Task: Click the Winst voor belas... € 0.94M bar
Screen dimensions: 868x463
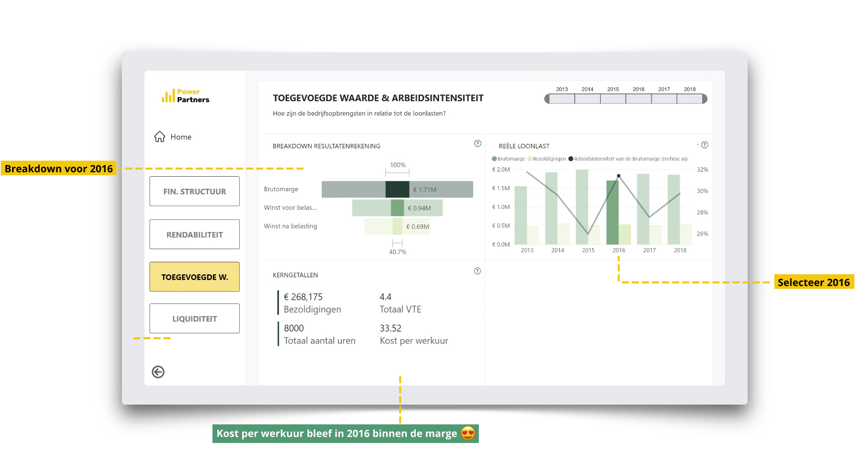Action: [x=397, y=208]
